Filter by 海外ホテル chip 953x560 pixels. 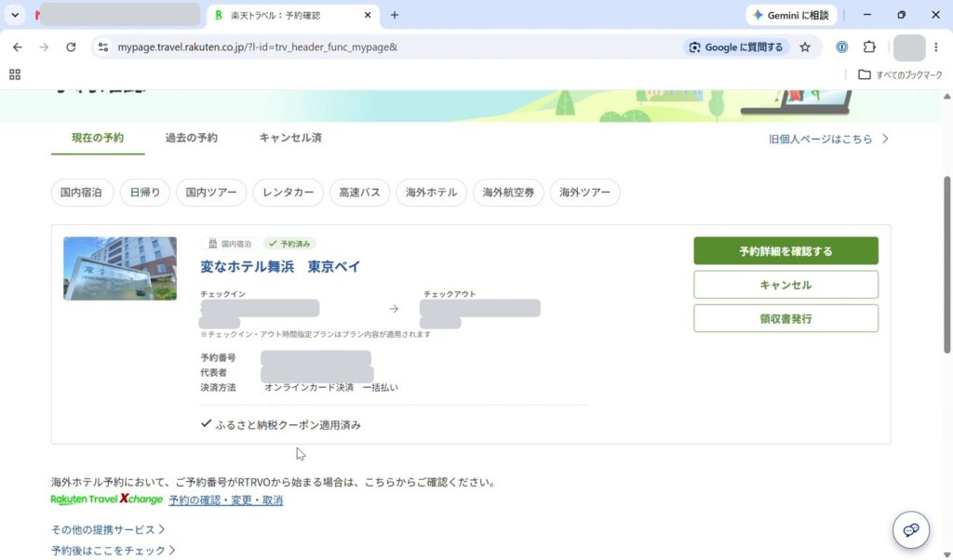point(432,193)
